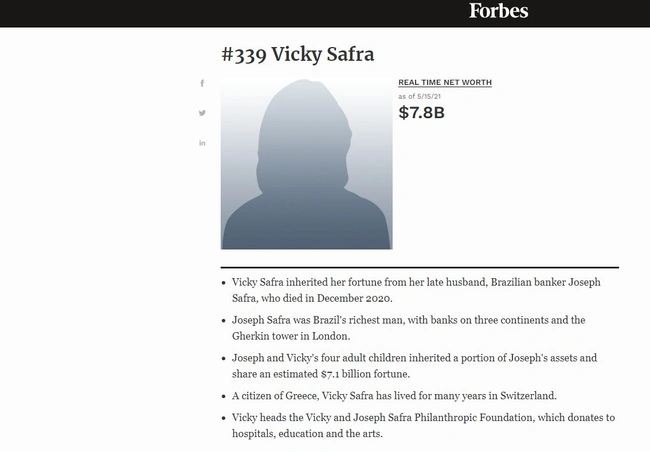Click the $7.8B net worth figure
The width and height of the screenshot is (650, 452).
click(x=421, y=112)
